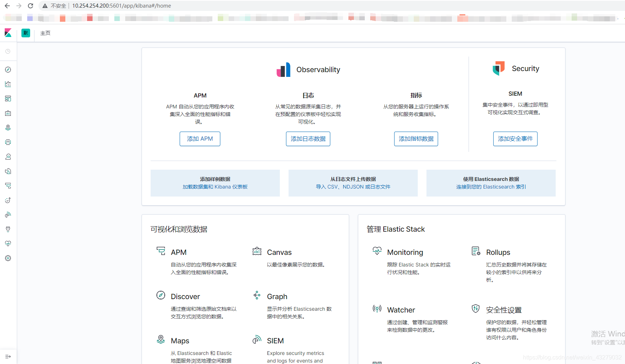
Task: Open Dev Tools wrench icon in sidebar
Action: tap(8, 229)
